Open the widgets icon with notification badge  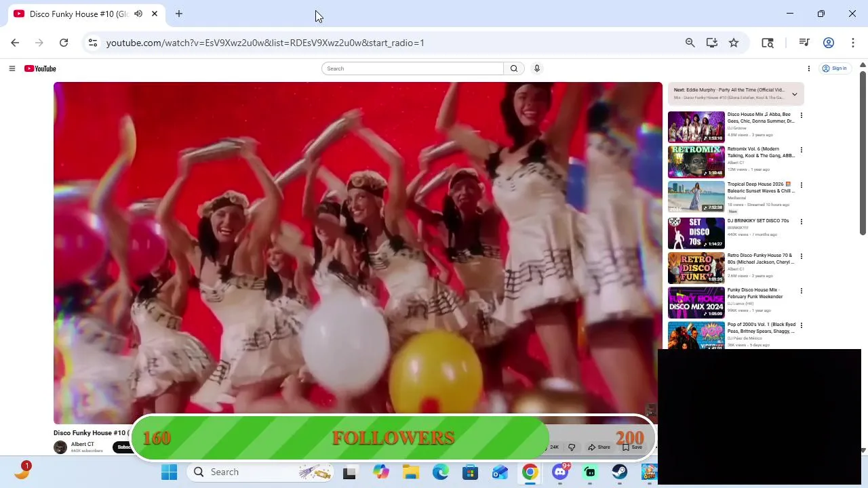tap(22, 471)
